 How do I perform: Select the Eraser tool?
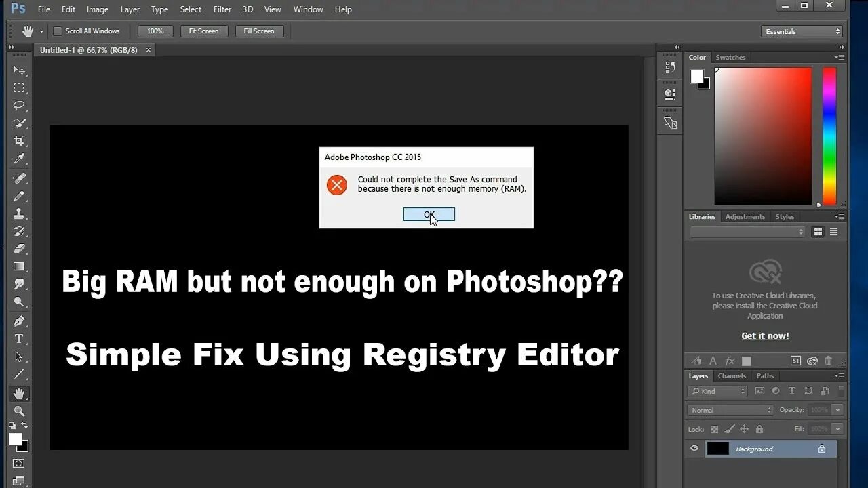click(19, 249)
